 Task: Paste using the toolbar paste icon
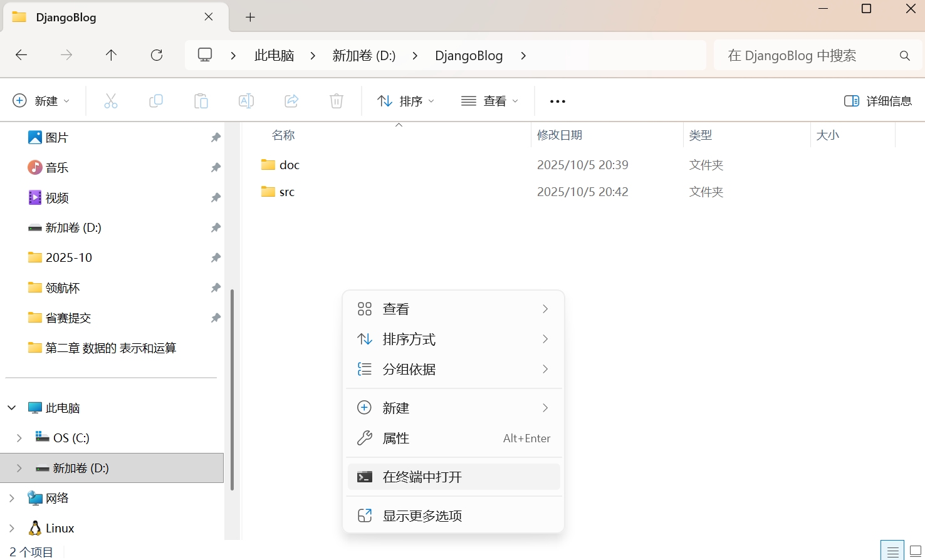[201, 100]
